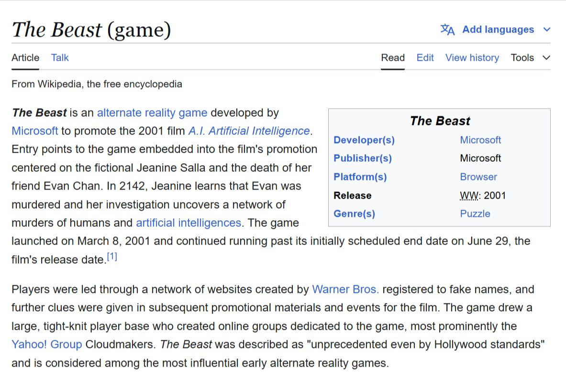
Task: Follow the Yahoo! Group link
Action: [x=46, y=344]
